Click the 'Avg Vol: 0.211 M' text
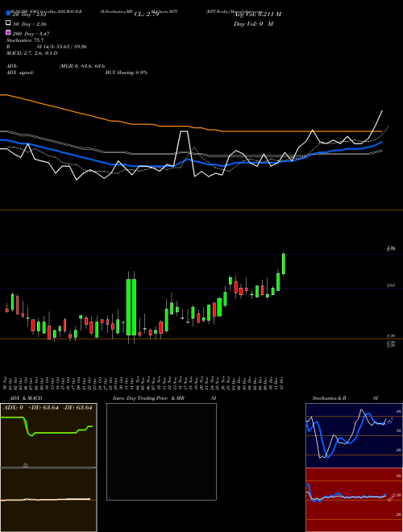403x532 pixels. click(257, 15)
